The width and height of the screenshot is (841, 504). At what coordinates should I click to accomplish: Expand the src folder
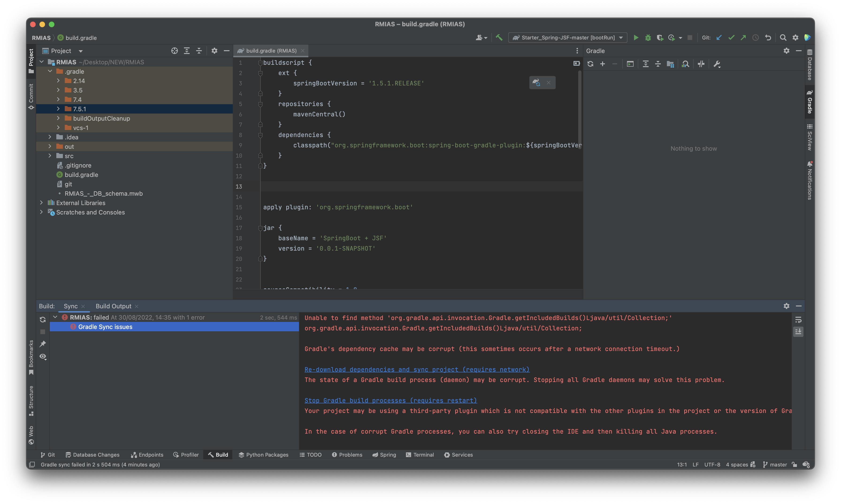[50, 156]
